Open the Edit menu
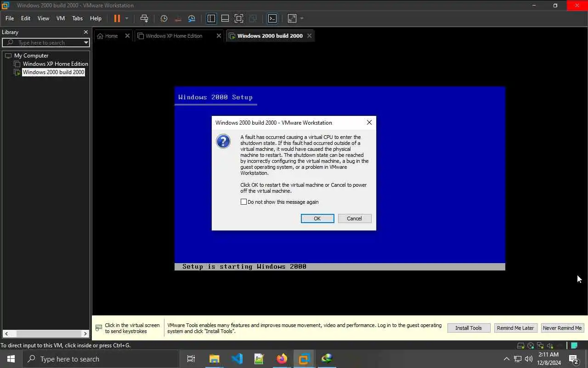Screen dimensions: 588x368 (26, 18)
